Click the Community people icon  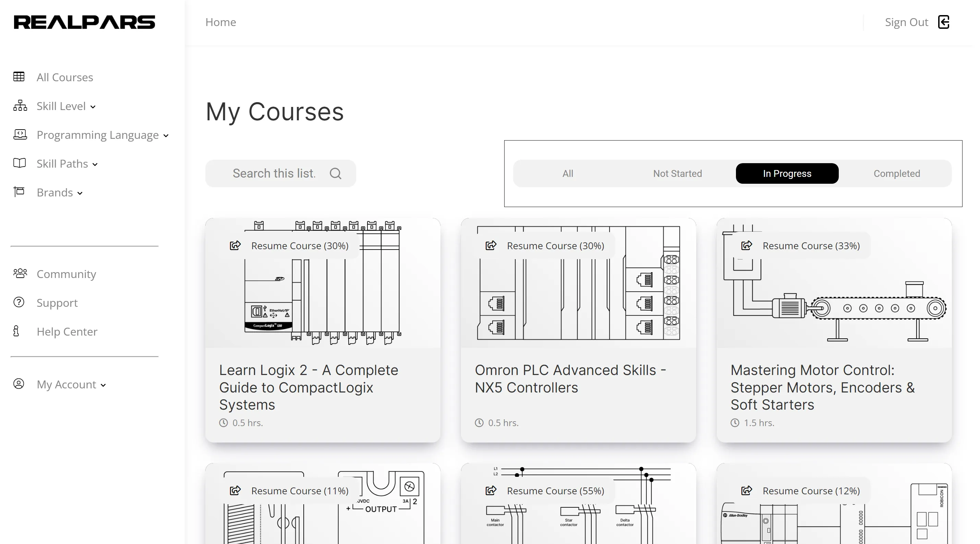(20, 274)
